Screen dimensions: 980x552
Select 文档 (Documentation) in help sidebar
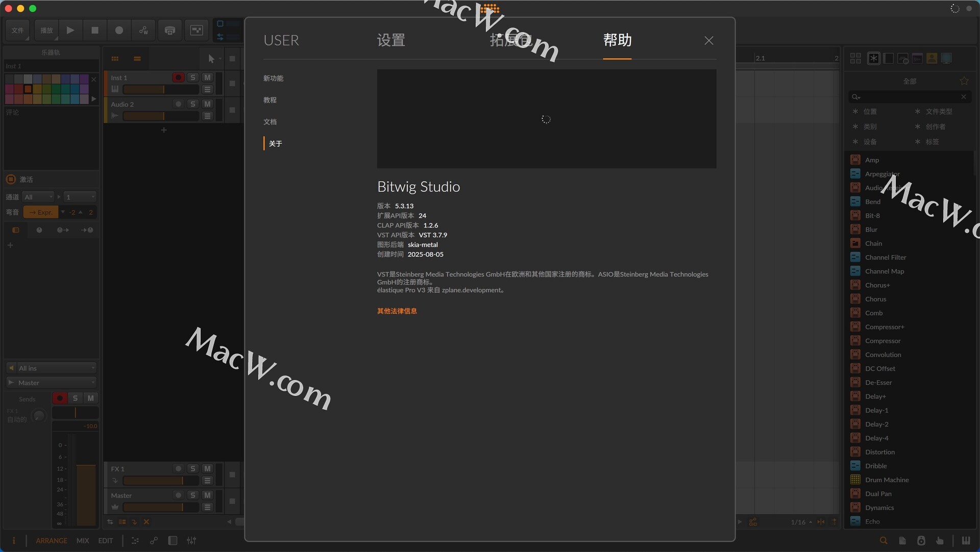click(x=270, y=122)
